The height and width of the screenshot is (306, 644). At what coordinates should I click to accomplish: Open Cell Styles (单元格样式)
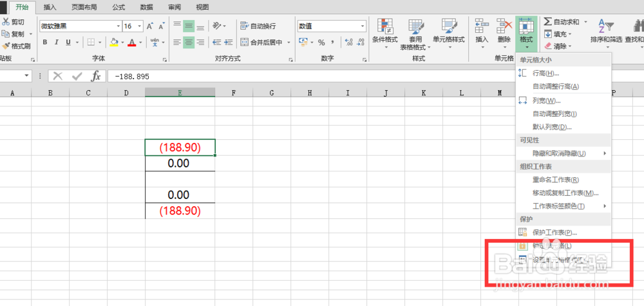[448, 33]
